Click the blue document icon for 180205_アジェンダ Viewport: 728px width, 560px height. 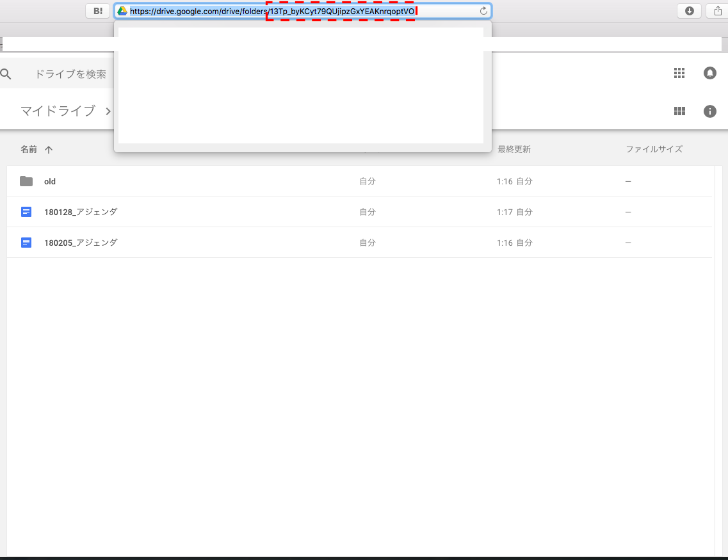pos(26,243)
